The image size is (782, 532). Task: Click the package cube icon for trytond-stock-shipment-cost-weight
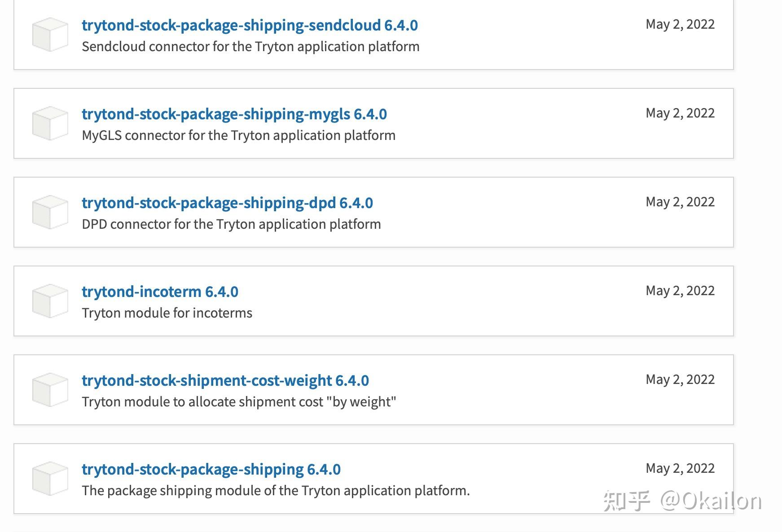point(49,389)
